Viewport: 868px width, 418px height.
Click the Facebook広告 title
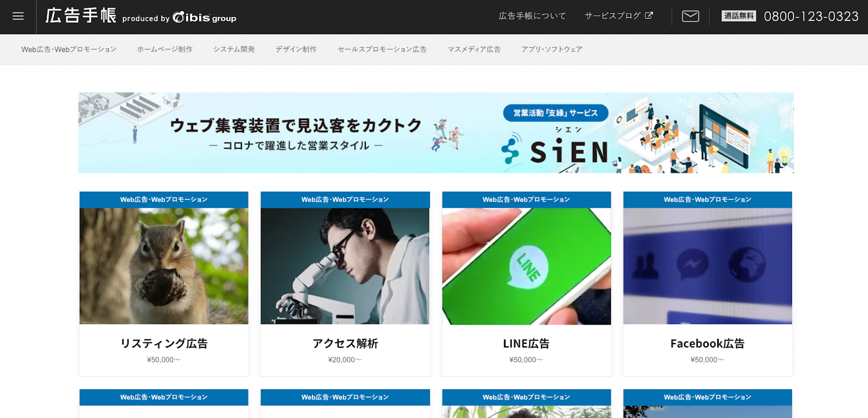pyautogui.click(x=707, y=344)
